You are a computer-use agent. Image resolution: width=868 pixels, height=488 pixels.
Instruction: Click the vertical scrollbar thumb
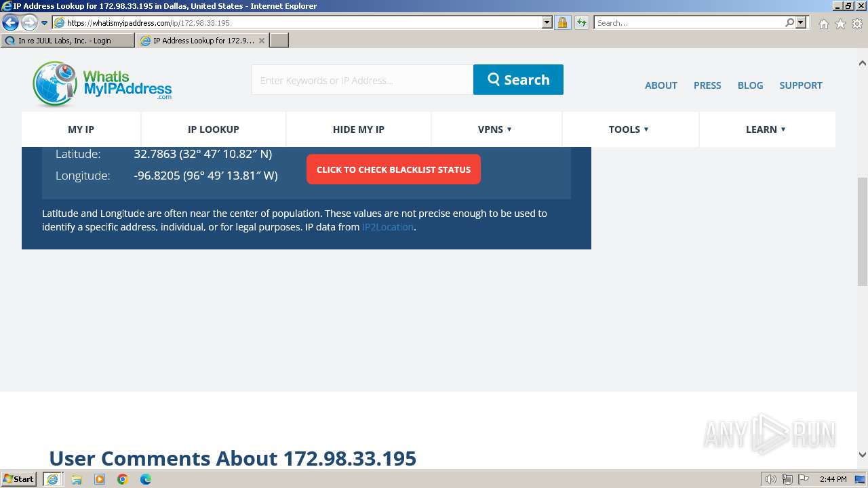[x=863, y=232]
